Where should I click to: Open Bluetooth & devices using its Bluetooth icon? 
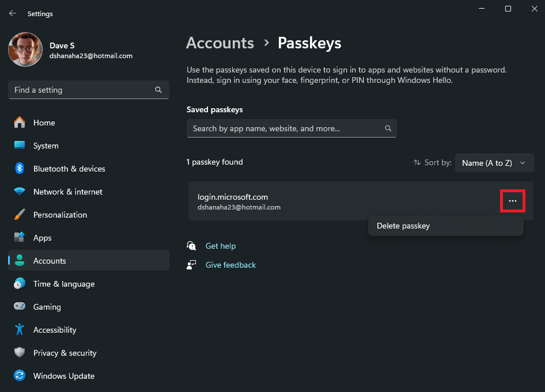point(20,169)
